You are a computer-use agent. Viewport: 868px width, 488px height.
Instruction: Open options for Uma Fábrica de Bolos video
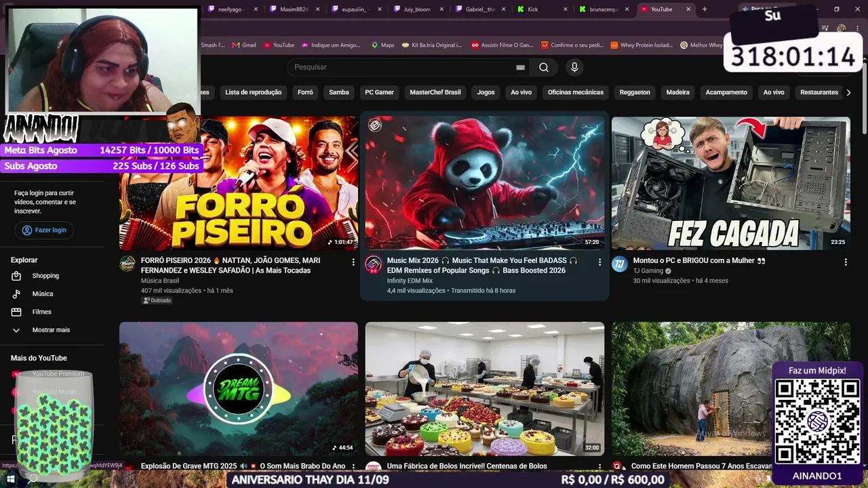point(599,466)
